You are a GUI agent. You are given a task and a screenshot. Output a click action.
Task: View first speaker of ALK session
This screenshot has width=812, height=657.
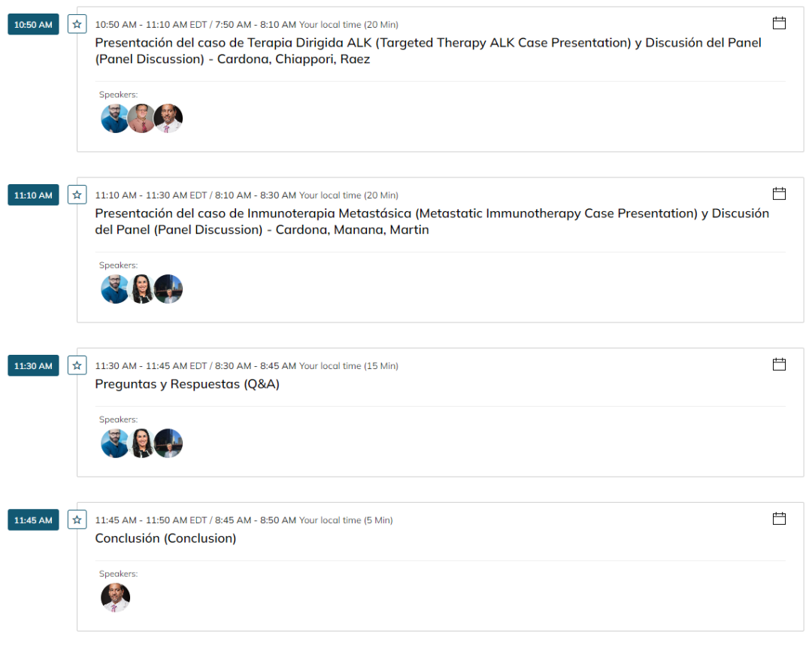point(115,118)
